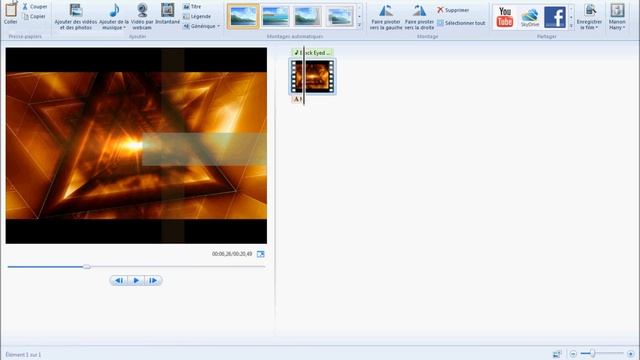Open the Générique credits dropdown
640x360 pixels.
click(x=201, y=26)
